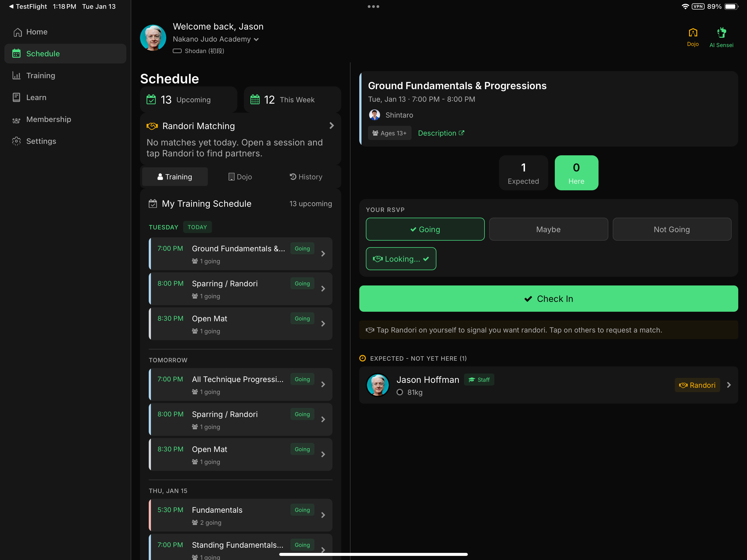Tap the TODAY badge
Image resolution: width=747 pixels, height=560 pixels.
tap(197, 227)
